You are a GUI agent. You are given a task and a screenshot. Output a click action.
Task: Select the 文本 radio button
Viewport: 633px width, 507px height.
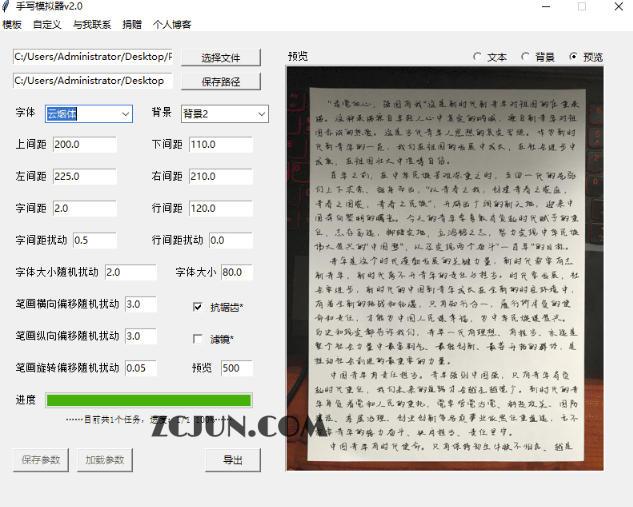[x=478, y=57]
